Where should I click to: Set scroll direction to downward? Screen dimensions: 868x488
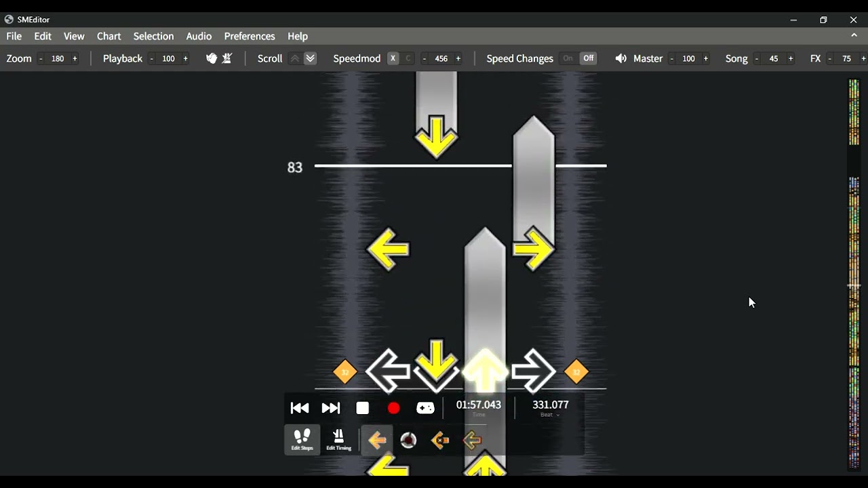coord(310,58)
